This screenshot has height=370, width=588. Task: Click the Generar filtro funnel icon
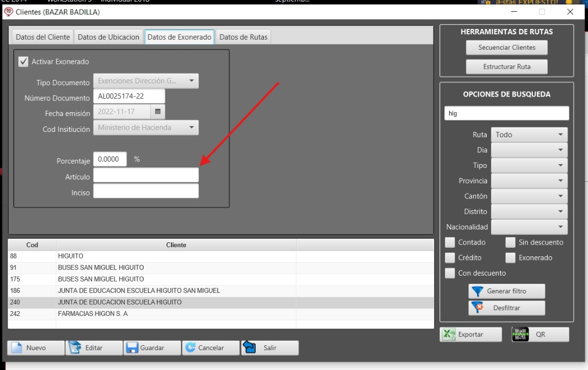tap(477, 291)
